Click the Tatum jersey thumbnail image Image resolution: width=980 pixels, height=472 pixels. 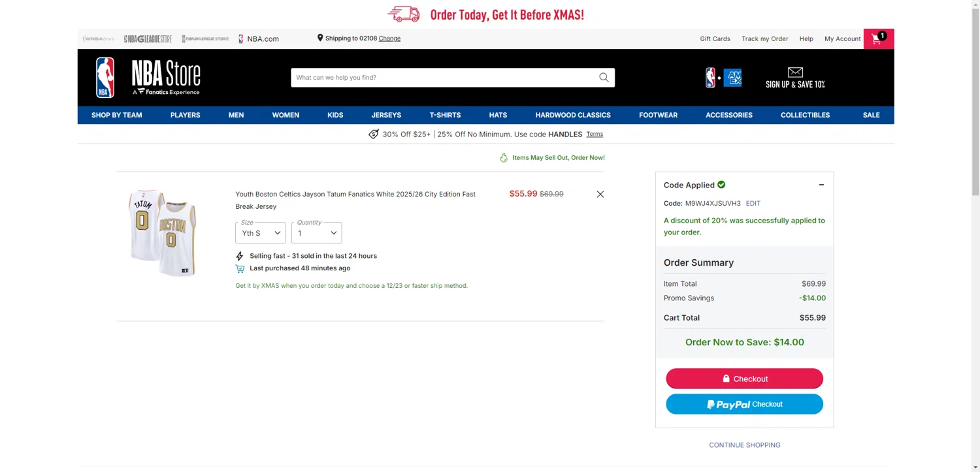163,233
